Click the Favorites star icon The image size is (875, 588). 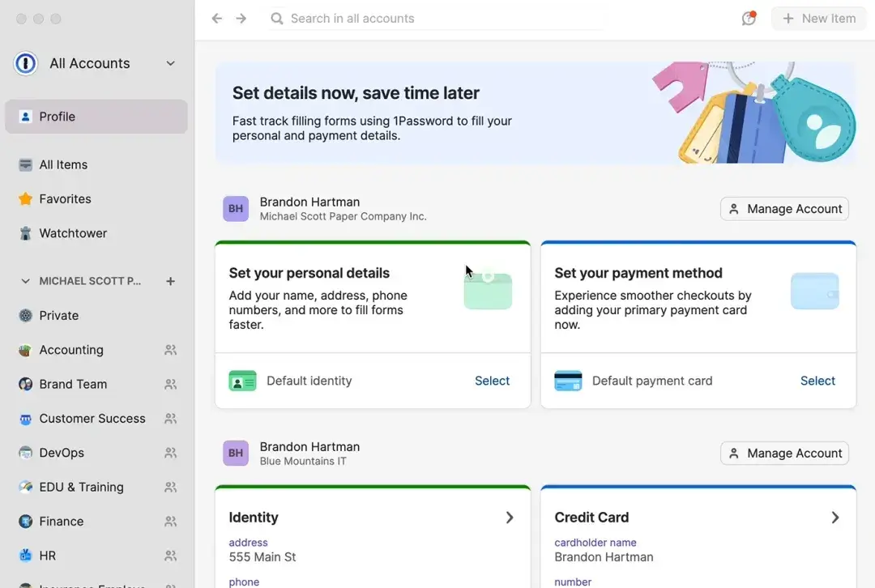tap(25, 199)
